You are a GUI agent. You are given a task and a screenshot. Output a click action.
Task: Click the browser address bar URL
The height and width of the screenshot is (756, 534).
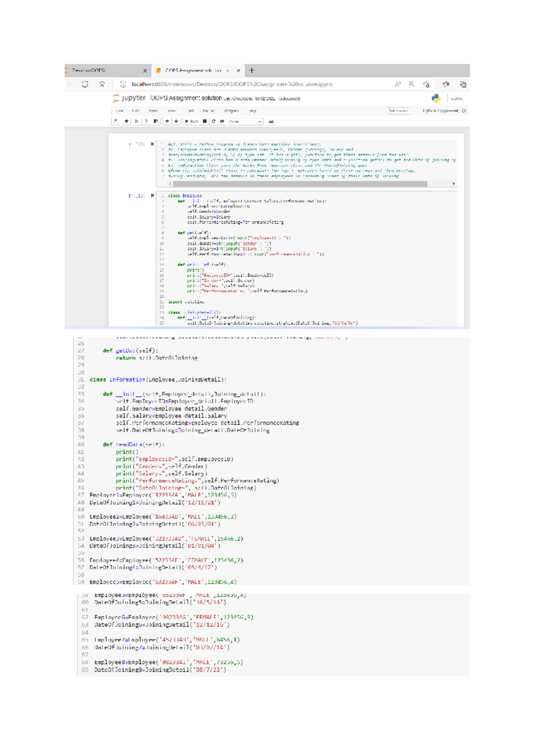[231, 84]
